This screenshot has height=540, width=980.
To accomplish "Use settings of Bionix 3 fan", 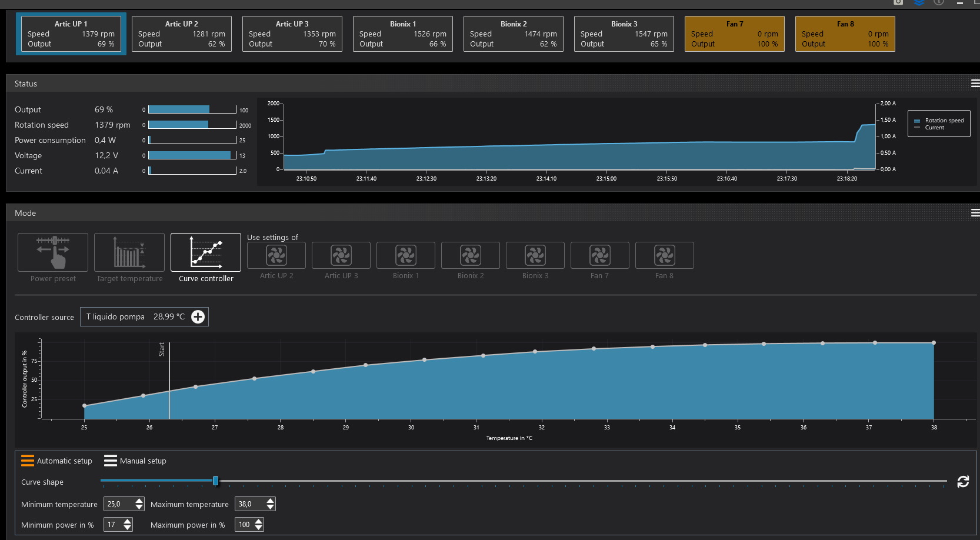I will click(x=535, y=255).
